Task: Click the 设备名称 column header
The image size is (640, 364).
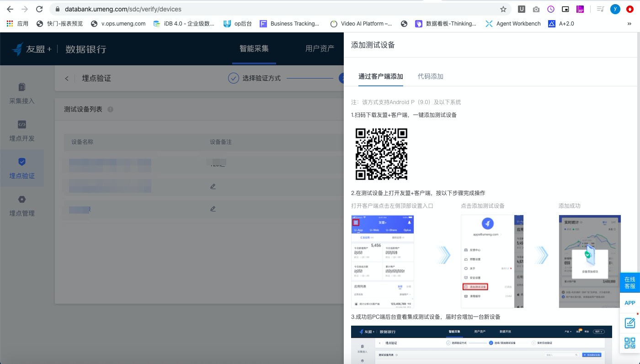Action: point(82,142)
